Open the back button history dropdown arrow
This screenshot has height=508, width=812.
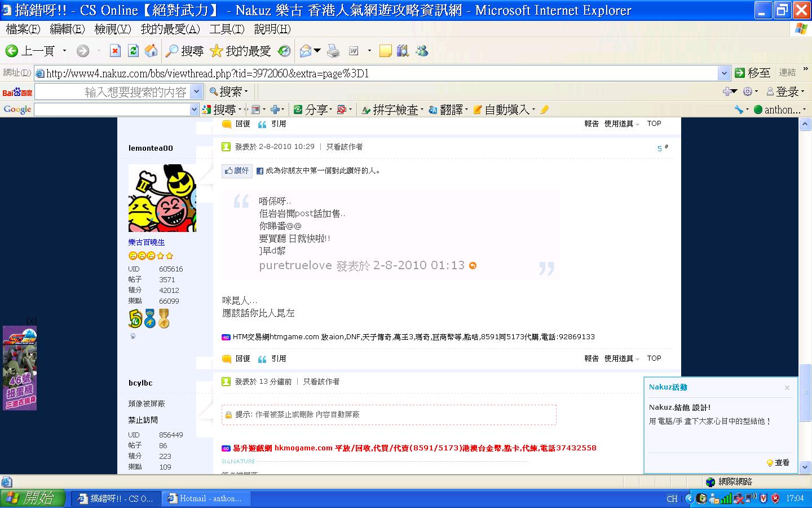[x=64, y=51]
